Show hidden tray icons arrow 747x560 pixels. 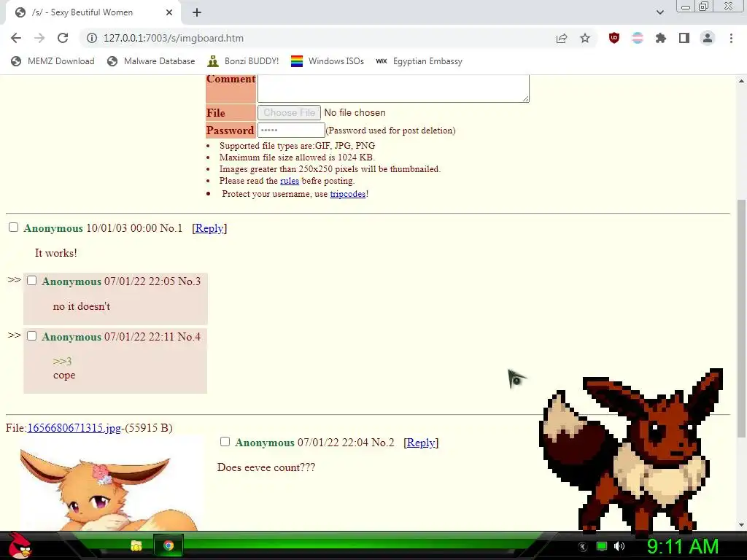click(583, 546)
